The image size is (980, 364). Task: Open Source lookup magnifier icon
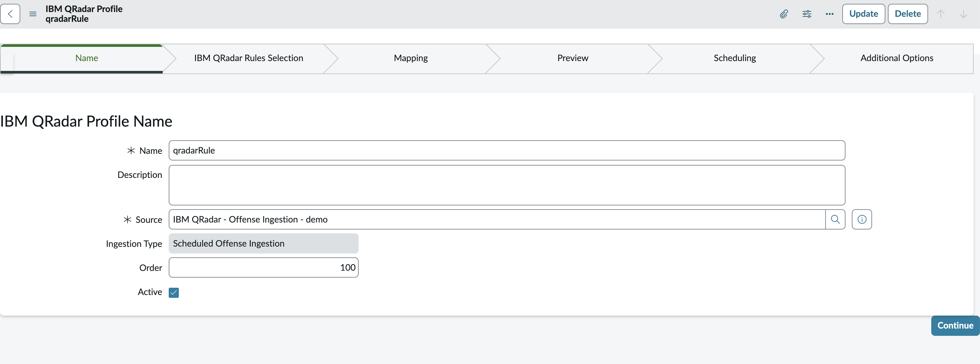pyautogui.click(x=835, y=219)
